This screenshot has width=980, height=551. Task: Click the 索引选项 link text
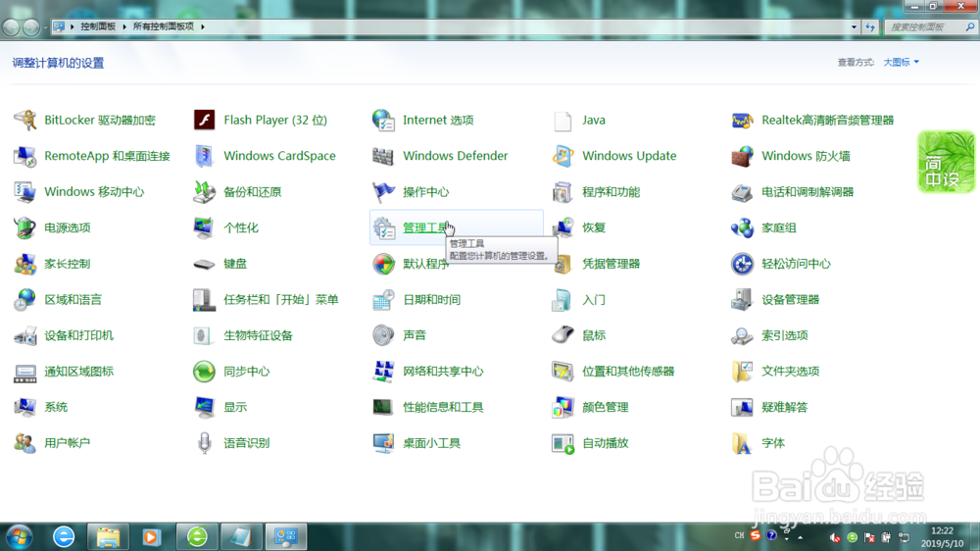coord(784,336)
